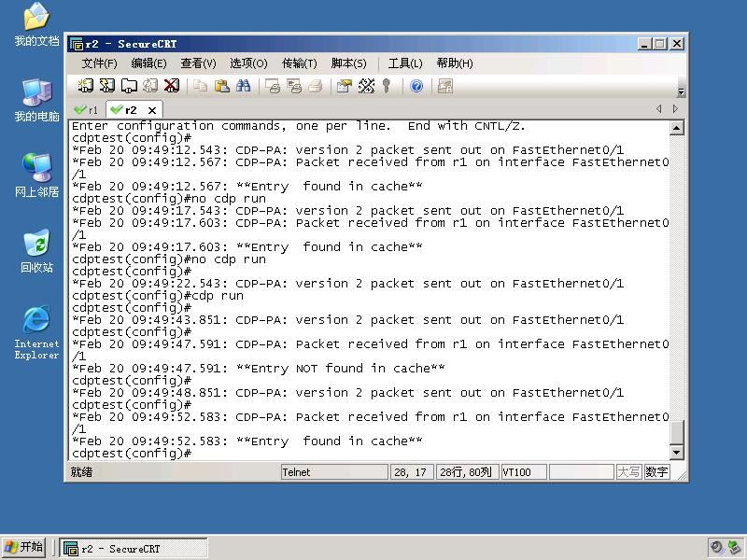
Task: Click the Print printer icon
Action: [316, 86]
